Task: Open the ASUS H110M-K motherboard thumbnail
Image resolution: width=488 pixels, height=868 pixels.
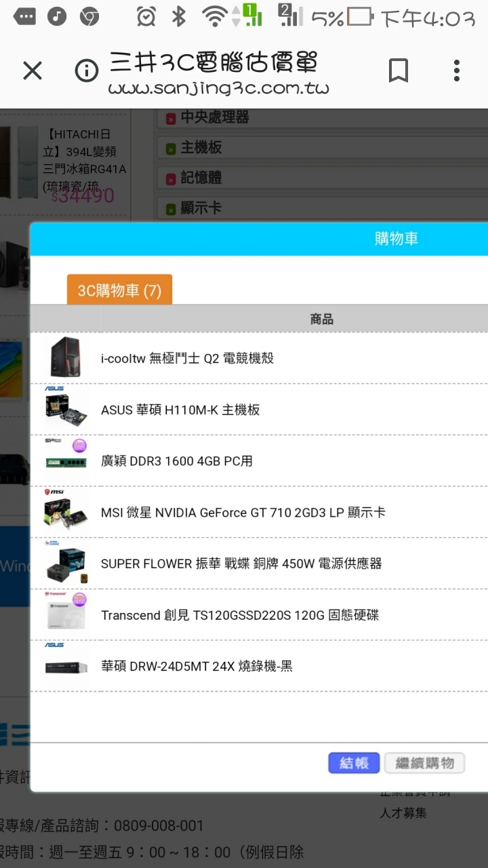Action: pos(66,409)
